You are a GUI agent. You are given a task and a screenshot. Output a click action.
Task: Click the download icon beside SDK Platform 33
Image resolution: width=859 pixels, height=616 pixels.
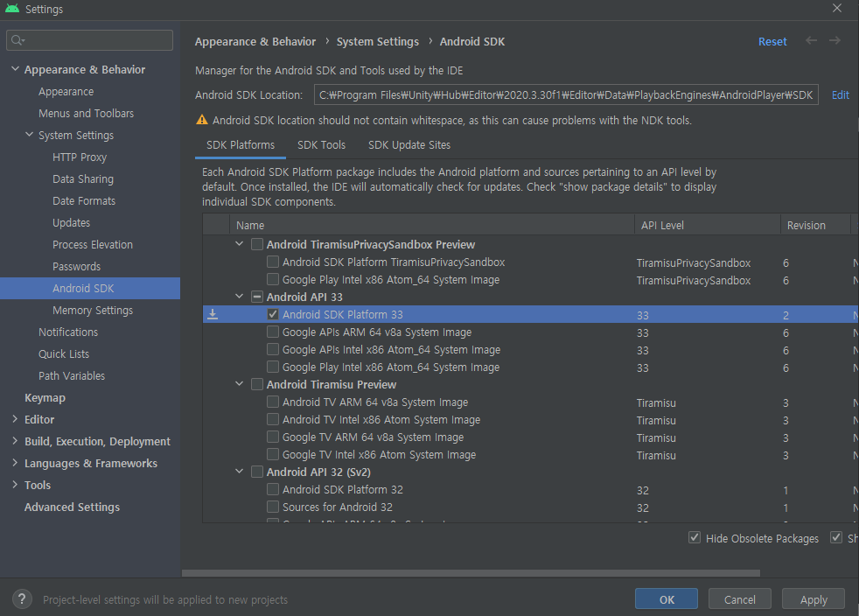point(213,314)
